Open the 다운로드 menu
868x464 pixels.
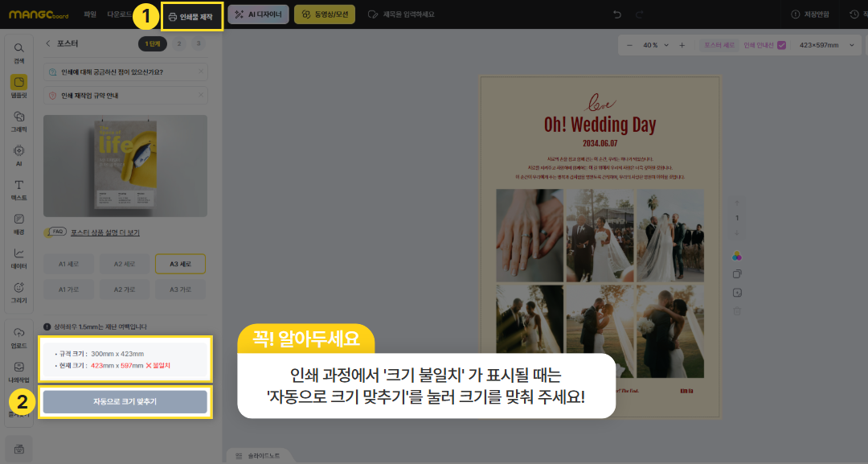coord(119,14)
